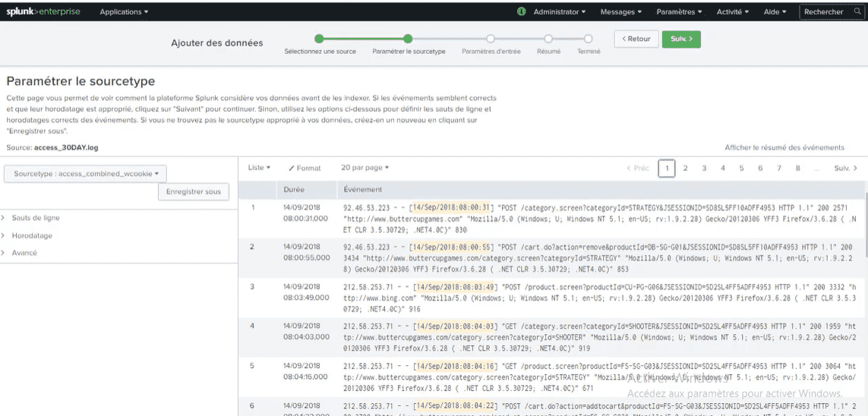This screenshot has height=416, width=868.
Task: Go to results page 6
Action: coord(760,169)
